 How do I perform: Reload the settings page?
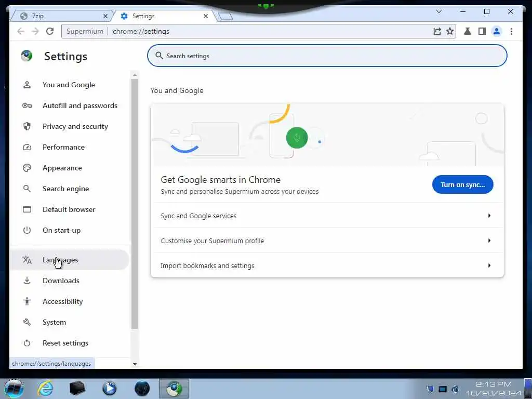[x=50, y=31]
